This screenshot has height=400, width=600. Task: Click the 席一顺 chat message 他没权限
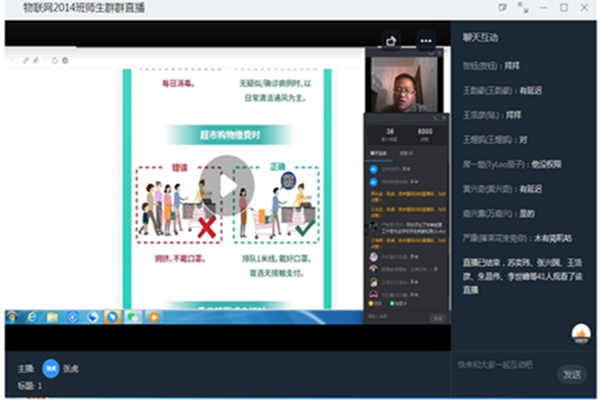point(512,163)
